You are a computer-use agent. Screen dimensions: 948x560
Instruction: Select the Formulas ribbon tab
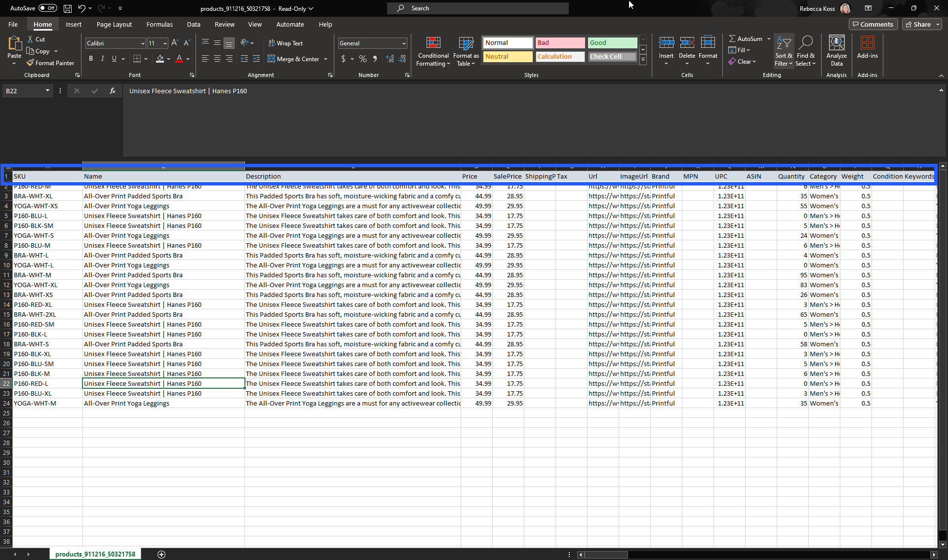coord(159,24)
